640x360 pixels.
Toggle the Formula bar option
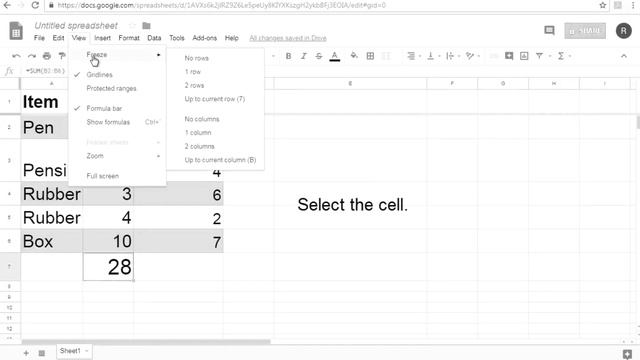[118, 108]
